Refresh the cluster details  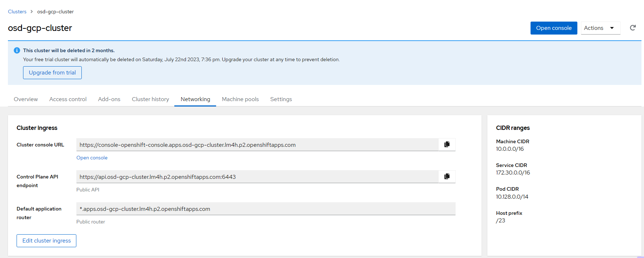coord(633,28)
